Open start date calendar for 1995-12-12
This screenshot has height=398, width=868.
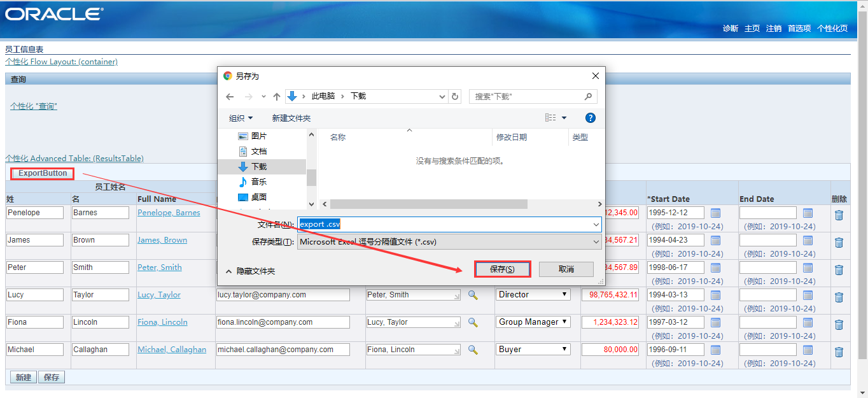pos(715,213)
